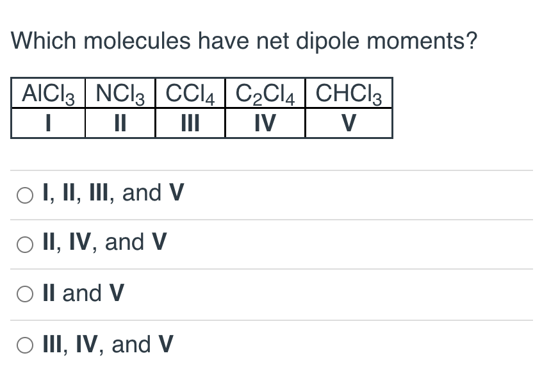The image size is (542, 392).
Task: Click Roman numeral I in the table
Action: point(47,122)
